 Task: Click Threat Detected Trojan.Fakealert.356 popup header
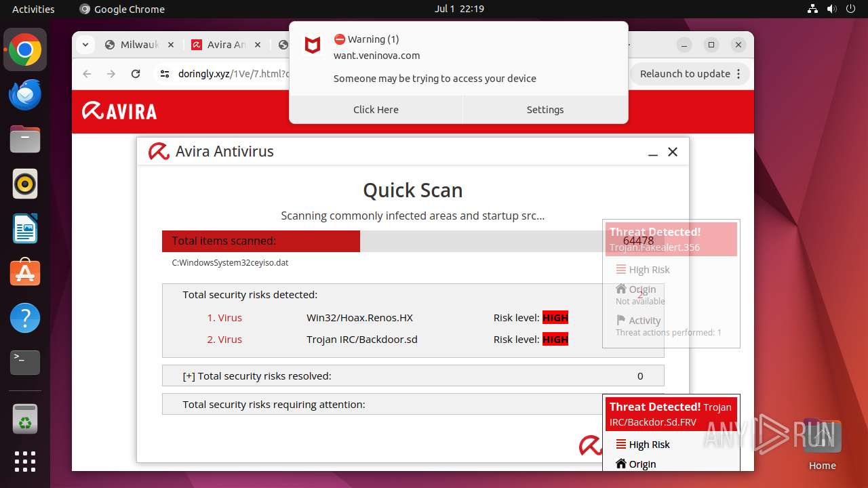coord(671,239)
